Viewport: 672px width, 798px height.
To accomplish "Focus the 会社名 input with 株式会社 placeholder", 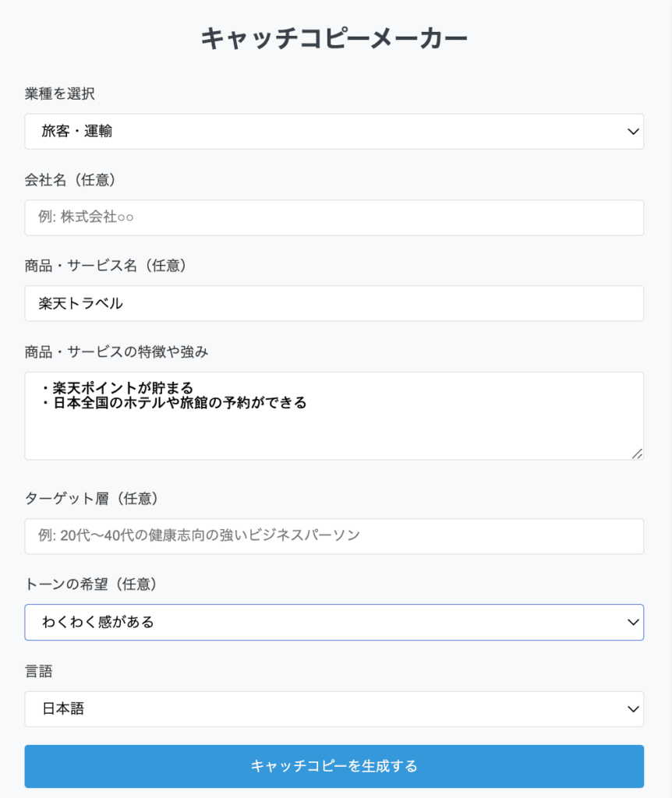I will (334, 217).
